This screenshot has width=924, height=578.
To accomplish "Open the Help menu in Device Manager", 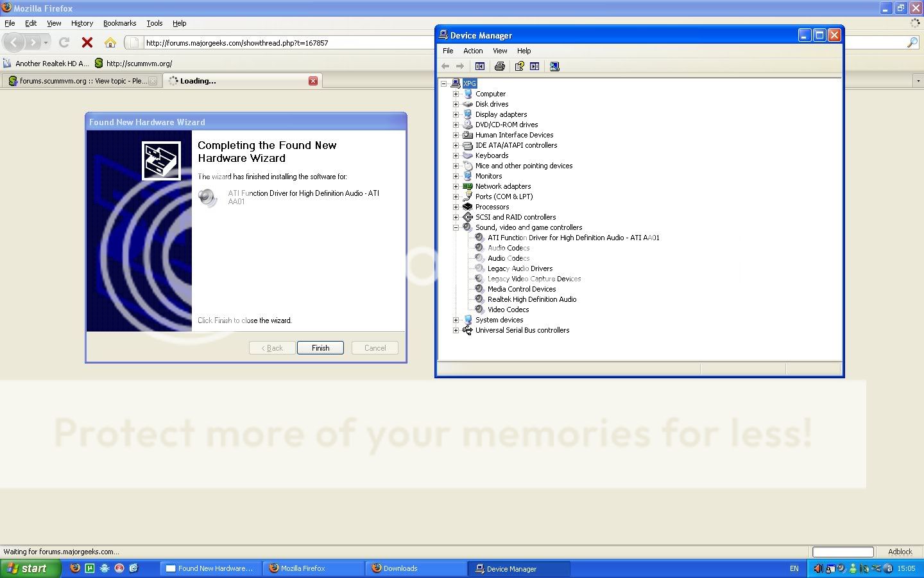I will pos(524,51).
